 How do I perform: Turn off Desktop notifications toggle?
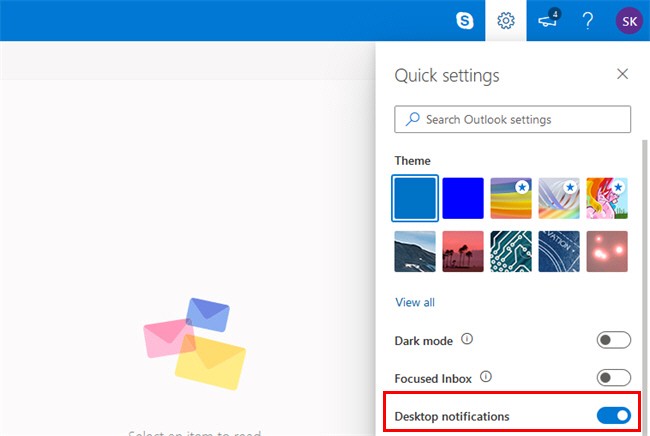pos(614,415)
